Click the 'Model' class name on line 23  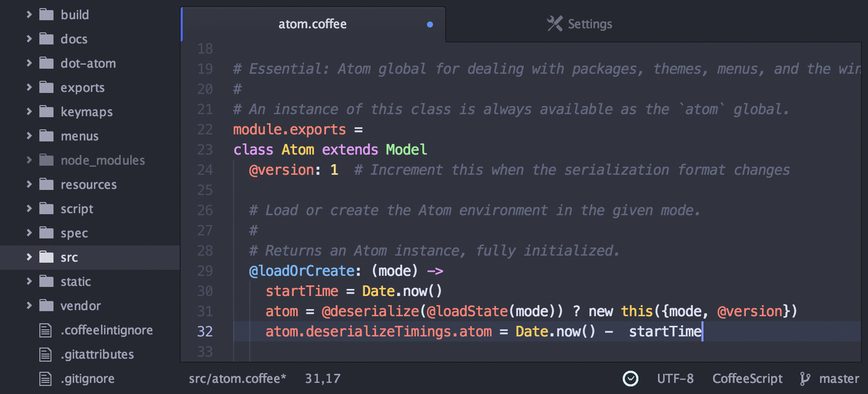406,150
